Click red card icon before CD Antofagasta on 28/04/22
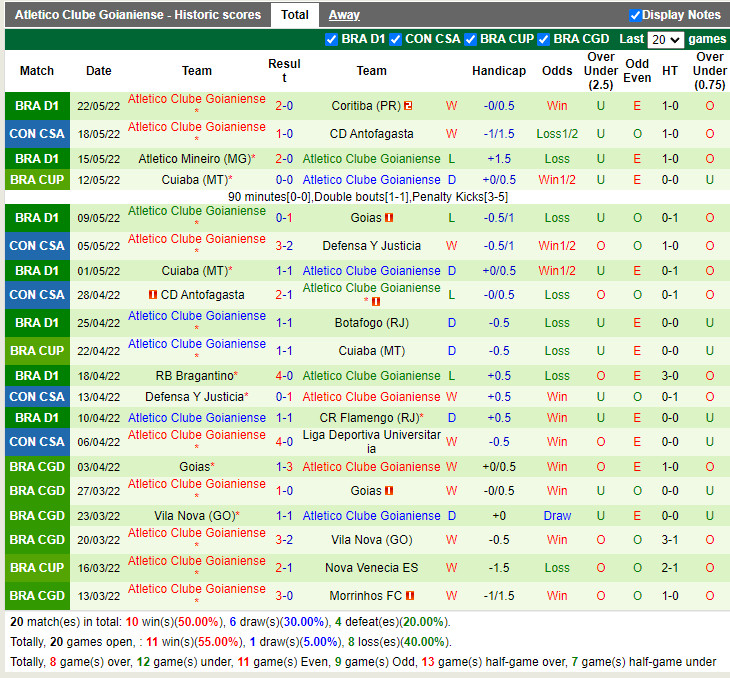 [x=153, y=295]
